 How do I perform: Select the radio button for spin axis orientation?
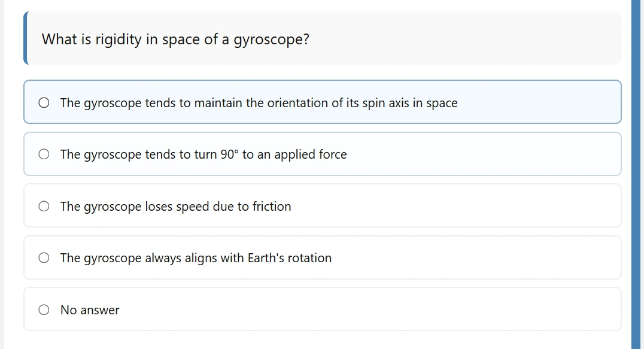44,103
